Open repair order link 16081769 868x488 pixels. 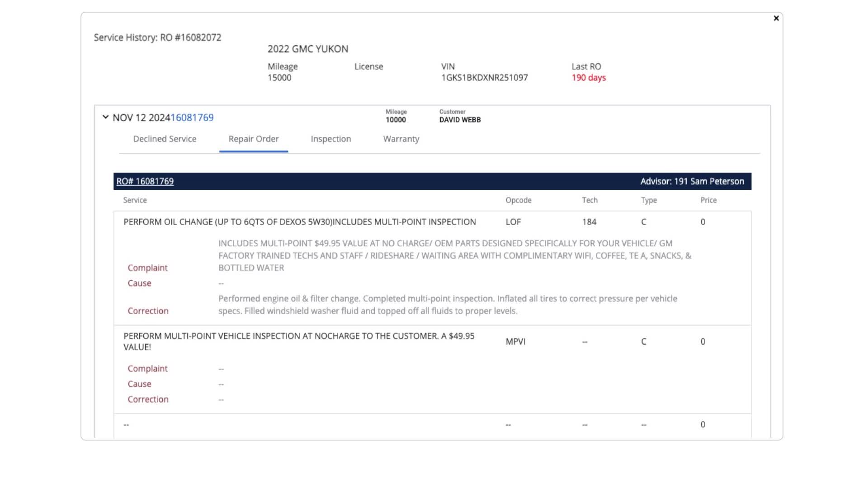coord(192,118)
